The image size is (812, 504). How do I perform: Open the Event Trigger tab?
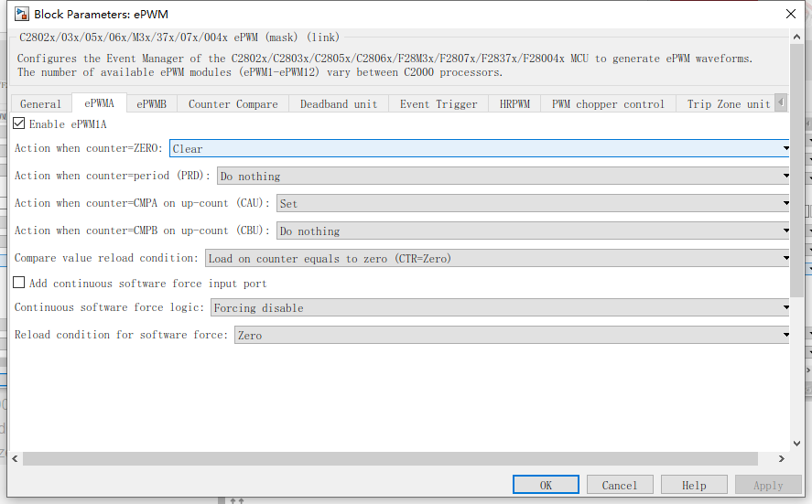tap(438, 103)
